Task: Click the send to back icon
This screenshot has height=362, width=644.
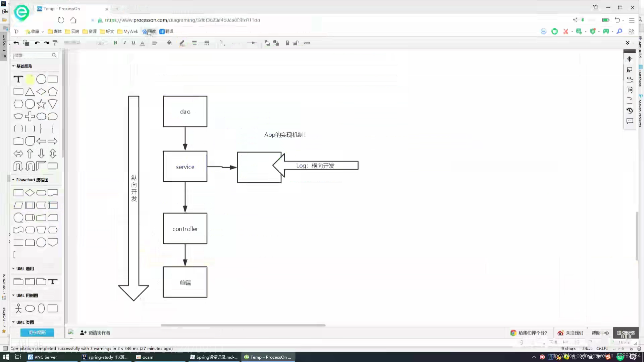Action: 276,43
